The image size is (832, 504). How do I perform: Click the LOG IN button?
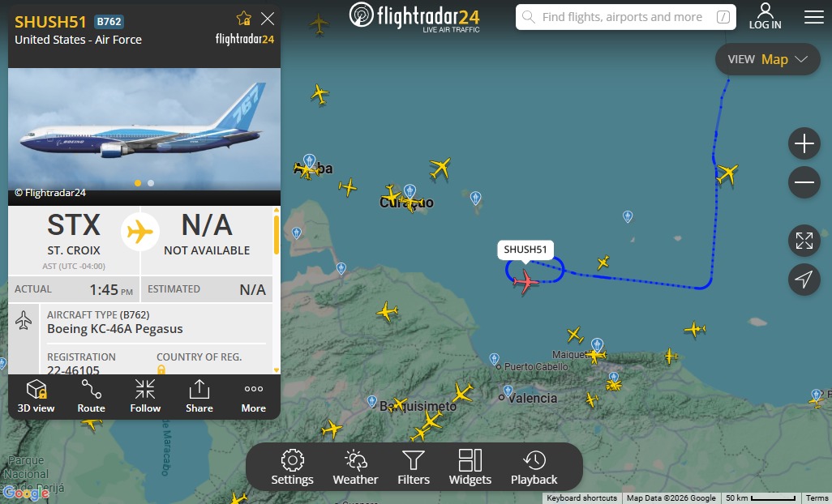click(766, 16)
